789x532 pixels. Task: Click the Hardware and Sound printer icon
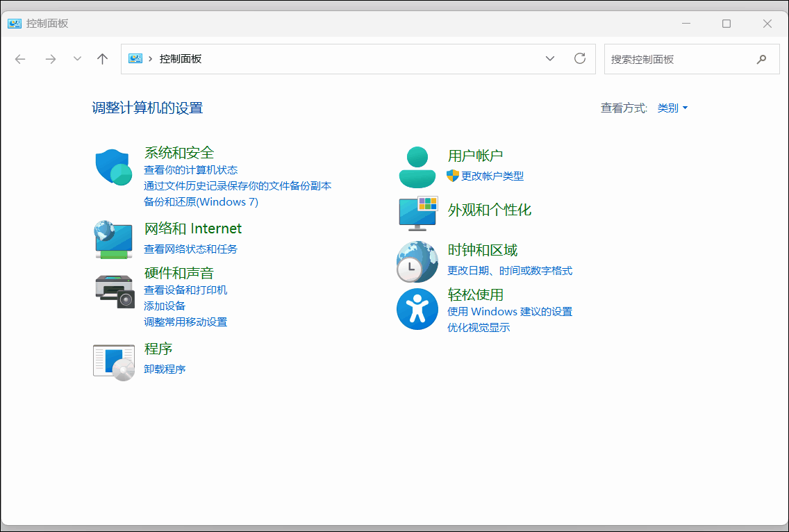114,291
